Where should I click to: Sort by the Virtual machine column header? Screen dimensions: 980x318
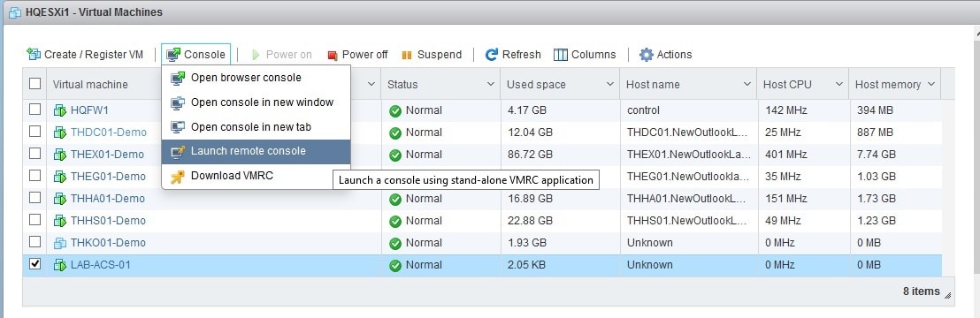(x=90, y=84)
